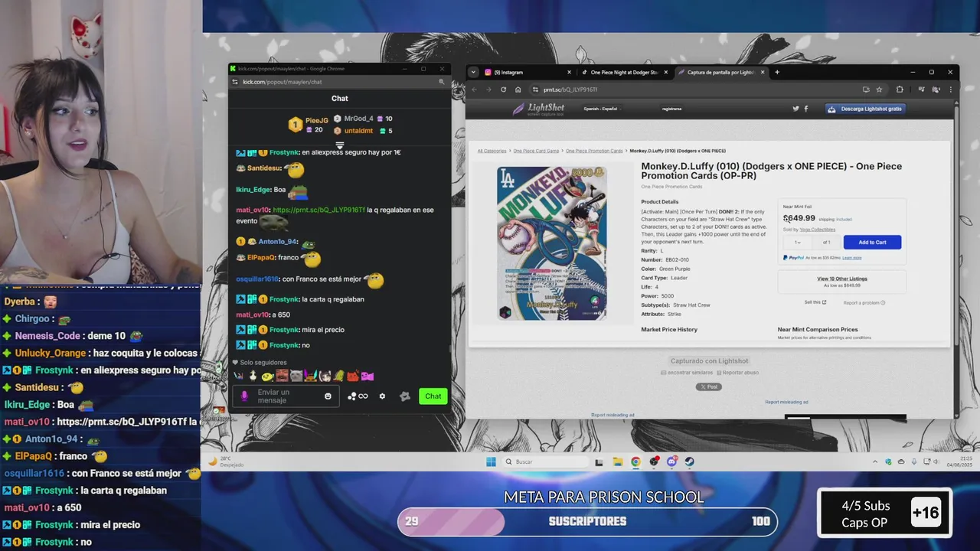The width and height of the screenshot is (980, 551).
Task: Open the Spanish - Español language dropdown
Action: [600, 109]
